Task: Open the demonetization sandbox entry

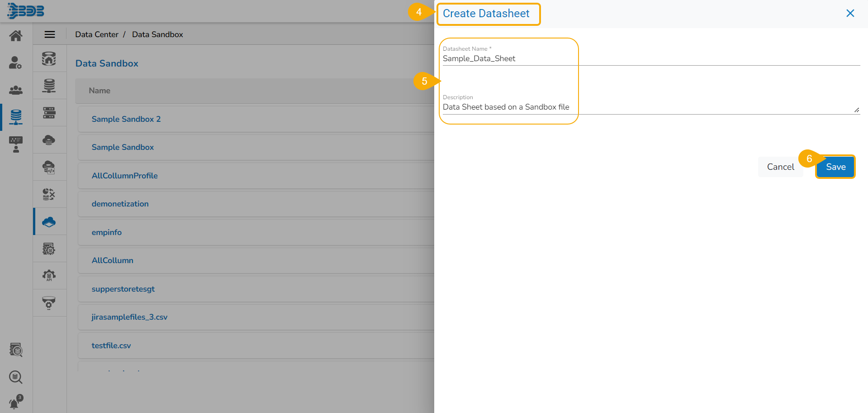Action: pos(120,204)
